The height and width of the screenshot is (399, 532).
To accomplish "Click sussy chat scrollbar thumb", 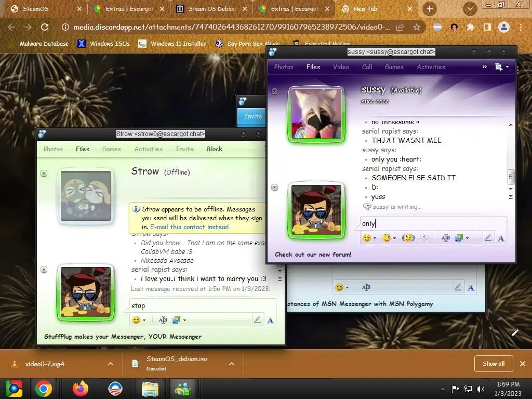I will point(510,177).
